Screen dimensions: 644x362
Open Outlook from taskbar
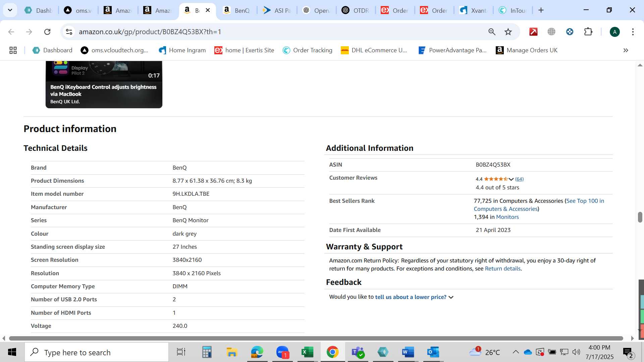pos(433,352)
